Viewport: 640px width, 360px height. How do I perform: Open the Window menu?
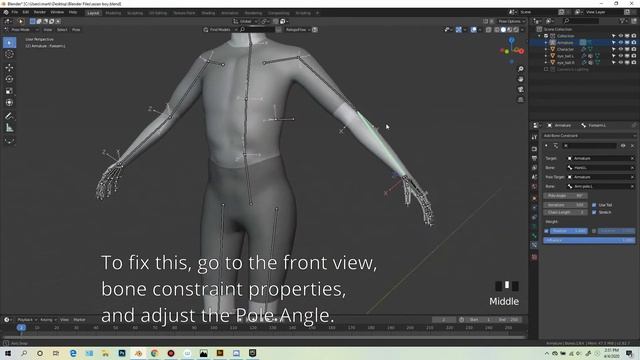pyautogui.click(x=57, y=12)
